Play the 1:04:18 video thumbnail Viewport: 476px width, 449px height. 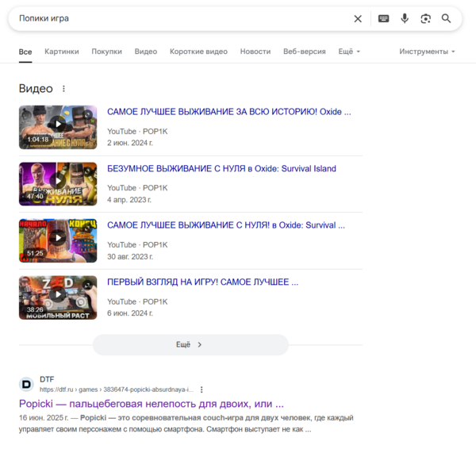coord(58,127)
